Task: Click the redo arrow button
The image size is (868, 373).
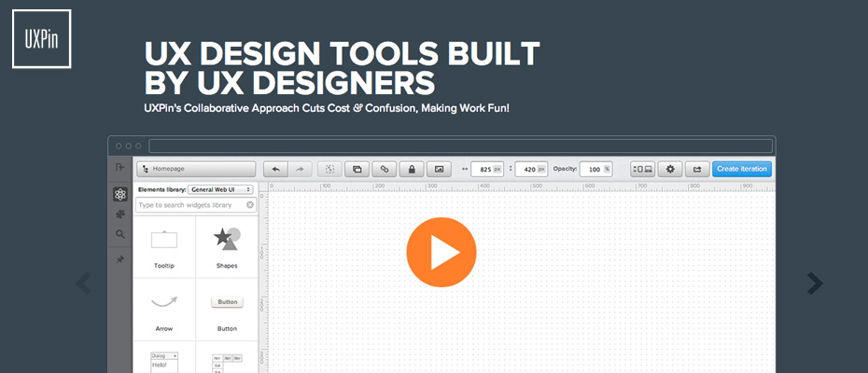Action: (300, 169)
